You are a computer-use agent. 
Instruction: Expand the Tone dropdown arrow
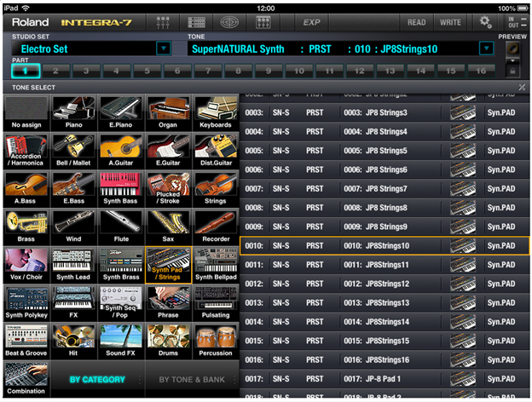click(486, 49)
